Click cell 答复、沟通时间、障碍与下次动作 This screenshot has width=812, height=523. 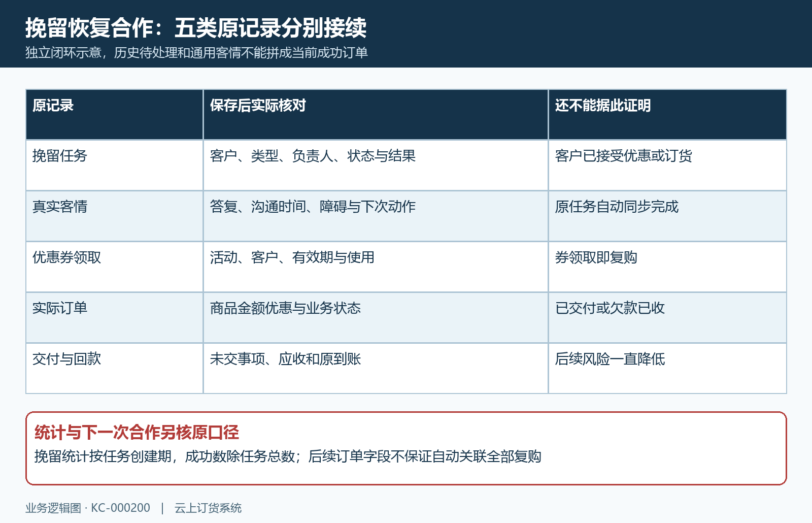click(x=376, y=216)
